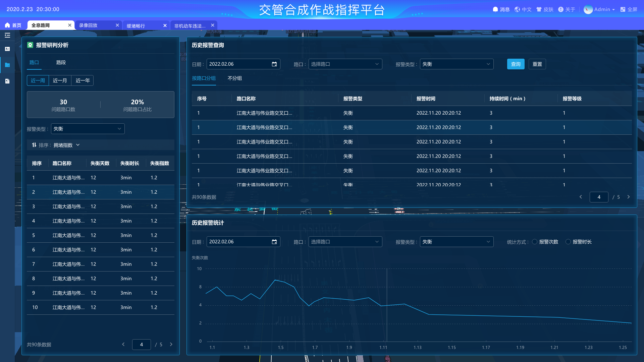Click the 持续时间 (min) column header

[x=507, y=99]
